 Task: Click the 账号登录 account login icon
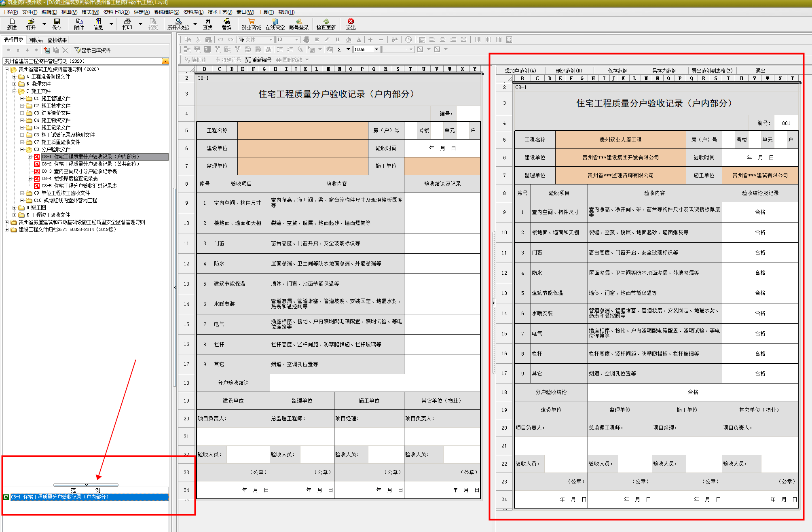(299, 24)
